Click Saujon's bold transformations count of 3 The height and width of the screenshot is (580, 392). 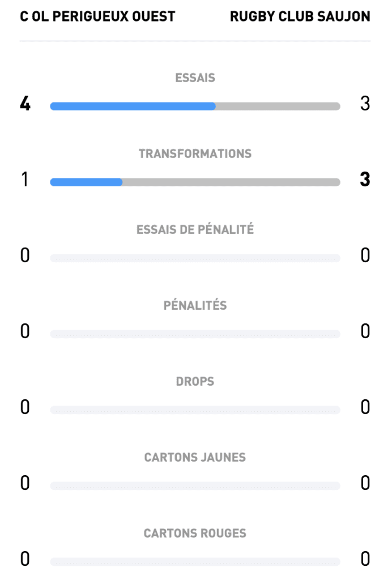365,180
